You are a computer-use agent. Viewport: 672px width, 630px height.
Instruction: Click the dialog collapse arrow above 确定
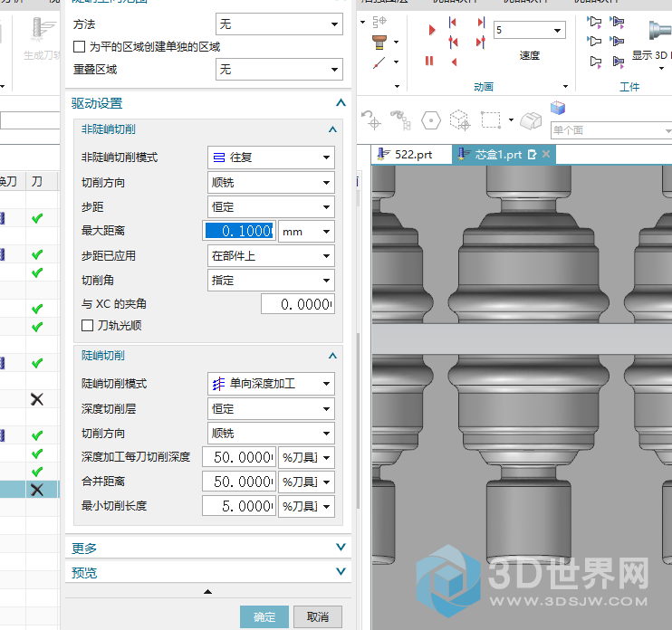[208, 591]
